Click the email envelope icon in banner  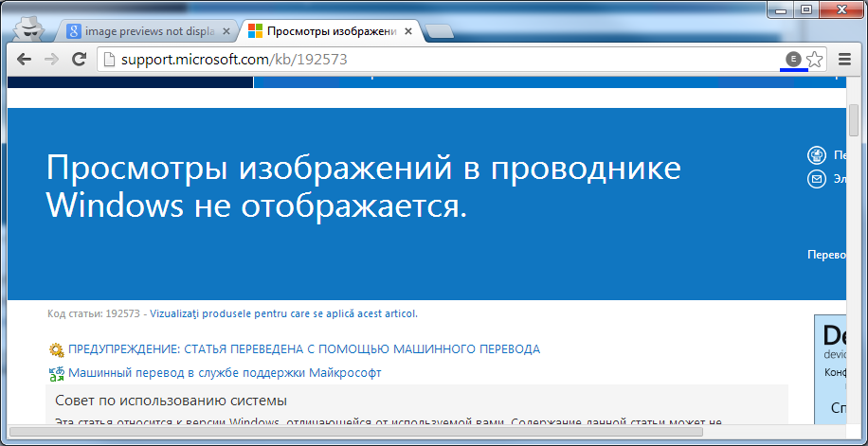[x=817, y=179]
